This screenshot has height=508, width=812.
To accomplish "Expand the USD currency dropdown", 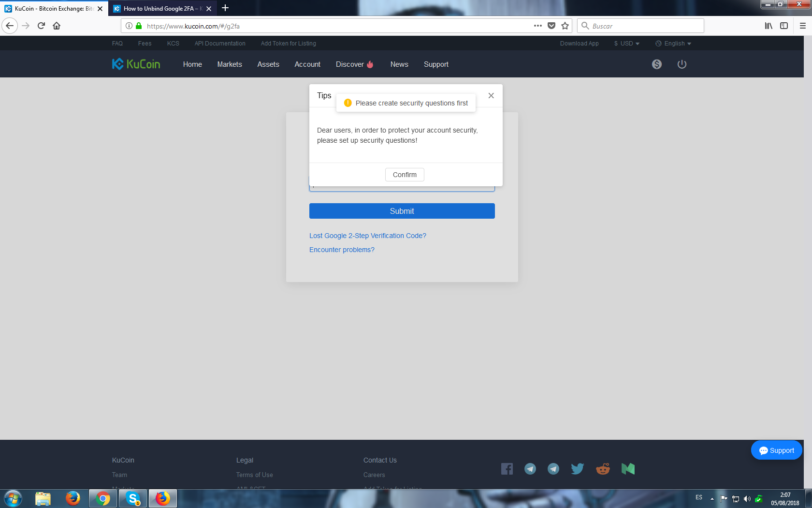I will coord(626,44).
